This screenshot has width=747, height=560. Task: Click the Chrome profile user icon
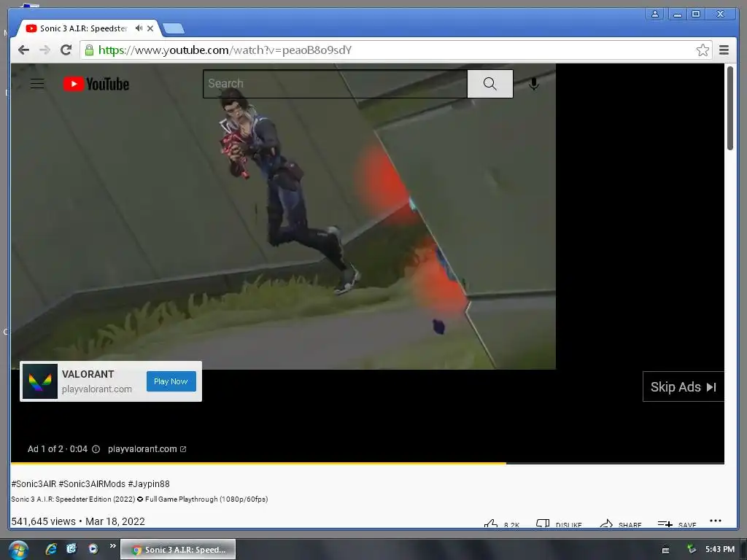click(x=655, y=15)
